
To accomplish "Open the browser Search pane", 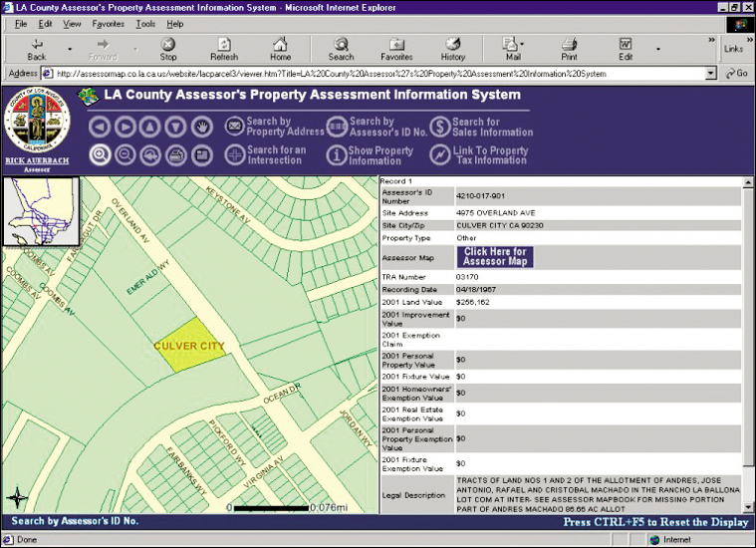I will click(x=341, y=49).
